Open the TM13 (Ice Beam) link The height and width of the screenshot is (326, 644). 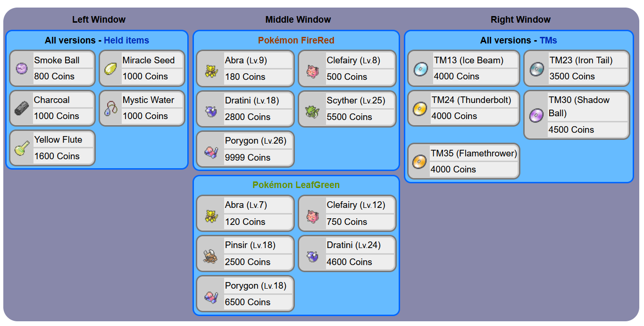click(468, 60)
